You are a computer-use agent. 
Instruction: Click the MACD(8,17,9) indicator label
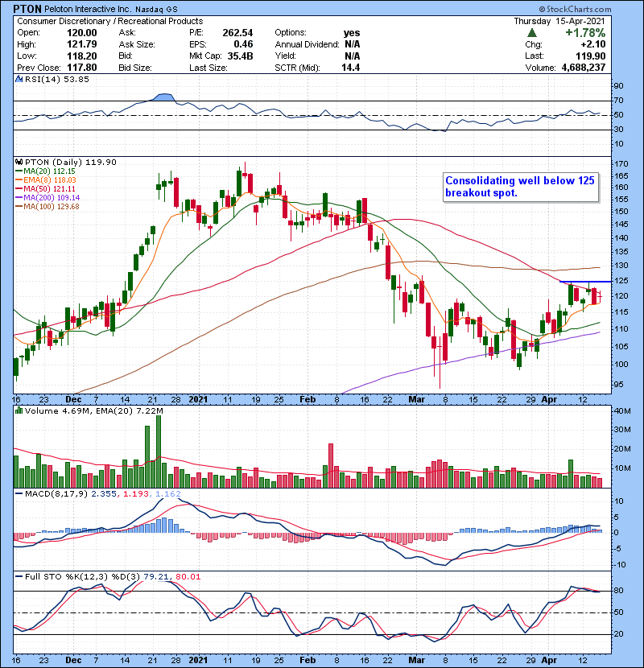pyautogui.click(x=56, y=494)
